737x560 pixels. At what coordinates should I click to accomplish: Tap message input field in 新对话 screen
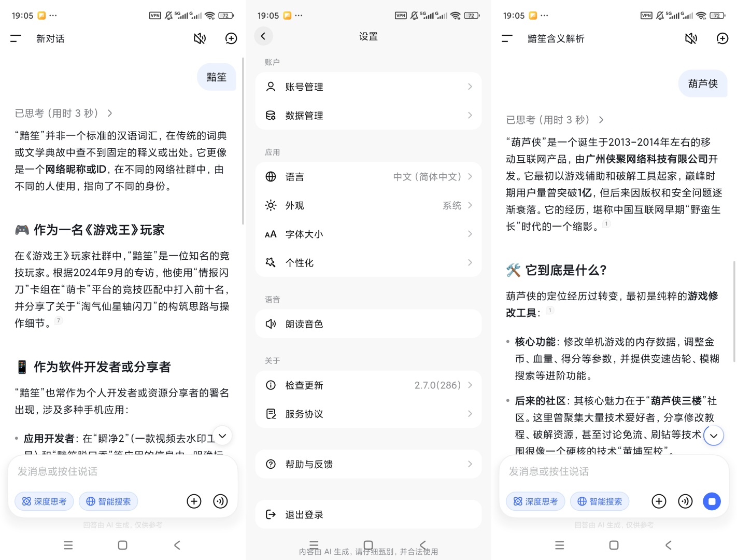(x=123, y=471)
